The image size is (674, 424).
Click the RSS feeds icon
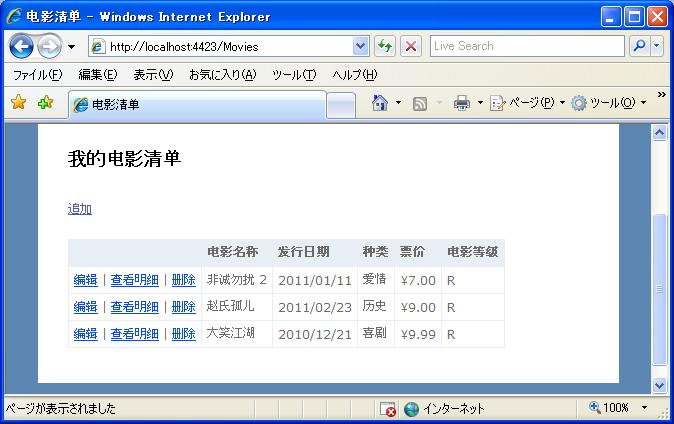tap(420, 104)
